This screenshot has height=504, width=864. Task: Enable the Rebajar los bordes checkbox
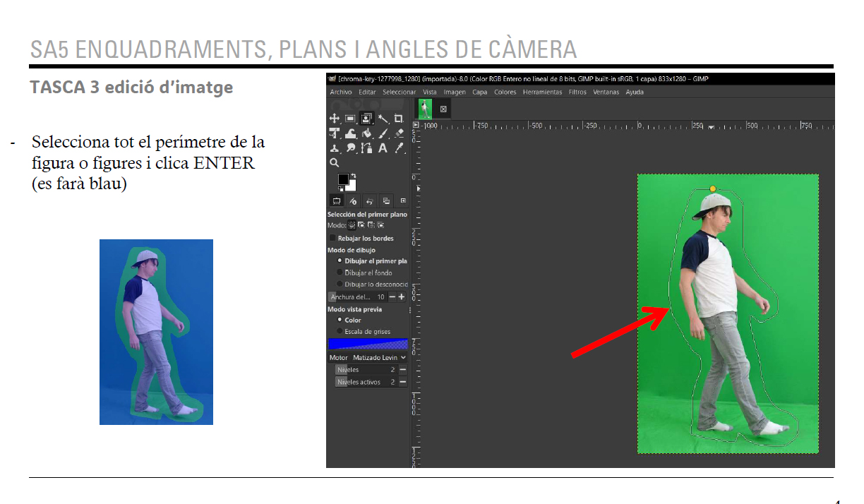(x=333, y=239)
